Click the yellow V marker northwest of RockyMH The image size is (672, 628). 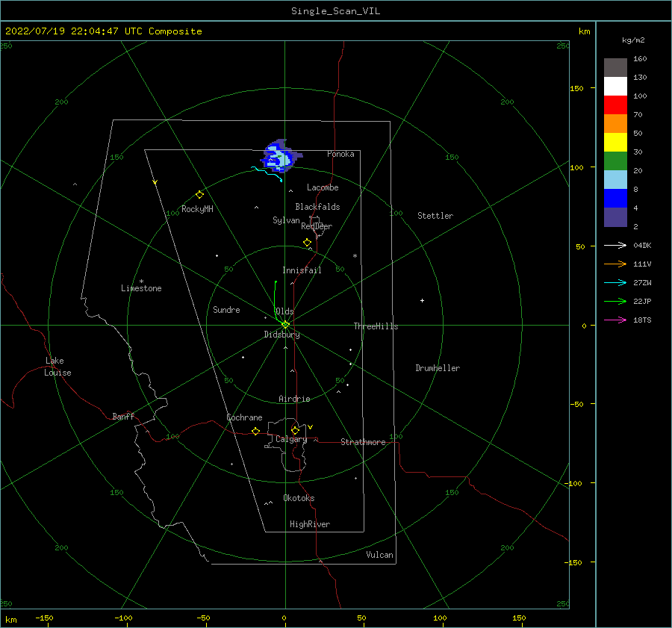point(155,182)
